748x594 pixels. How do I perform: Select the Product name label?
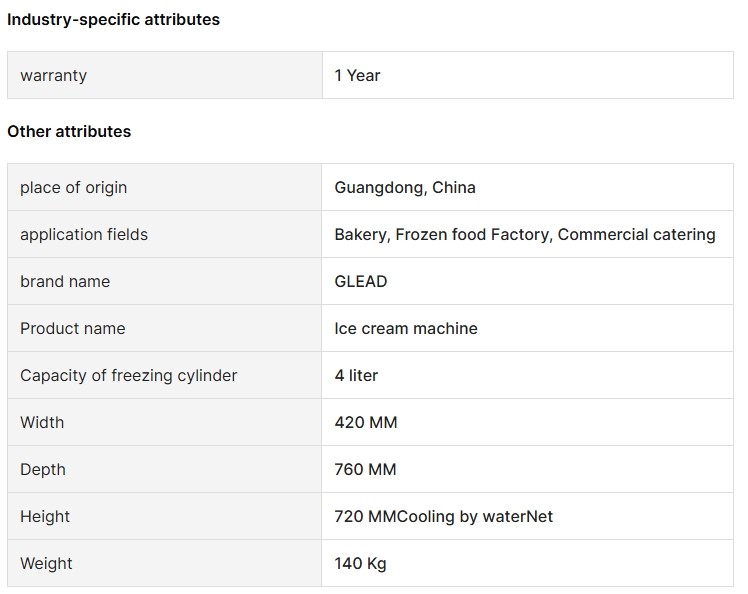pos(73,328)
